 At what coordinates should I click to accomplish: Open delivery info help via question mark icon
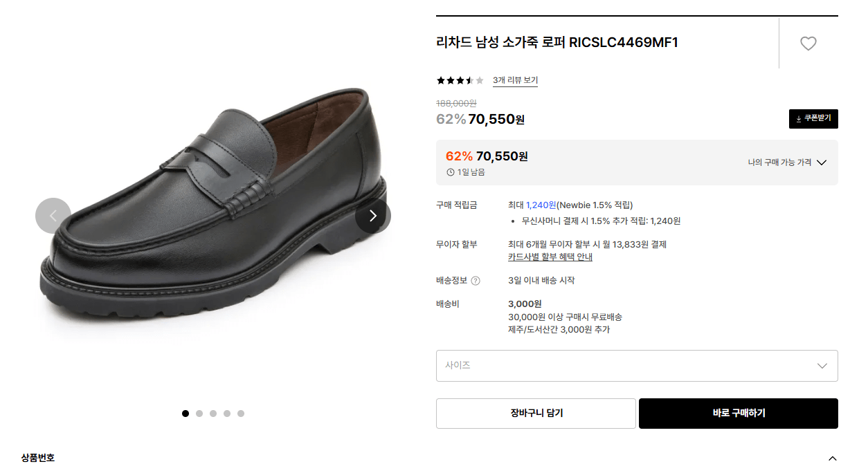pyautogui.click(x=476, y=280)
